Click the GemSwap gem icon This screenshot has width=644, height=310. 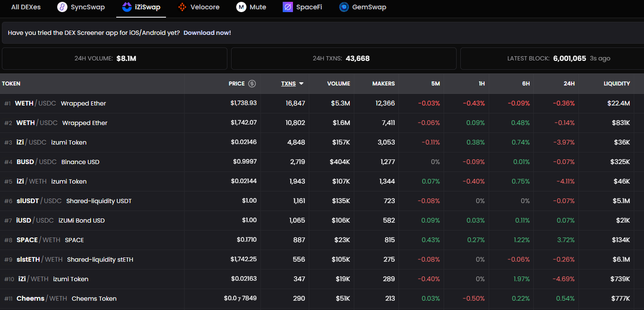click(x=344, y=7)
